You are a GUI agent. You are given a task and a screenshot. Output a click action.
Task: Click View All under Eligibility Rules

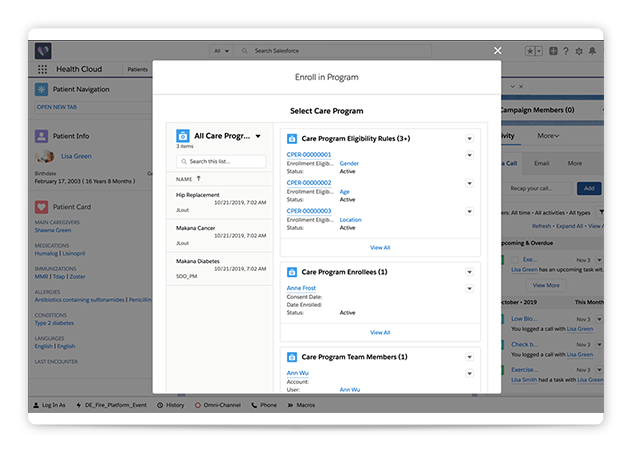click(380, 247)
